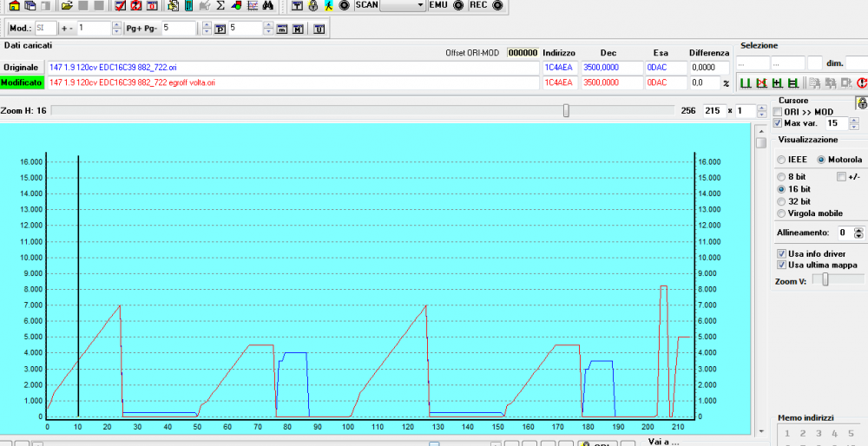Click the T text view icon

click(297, 5)
